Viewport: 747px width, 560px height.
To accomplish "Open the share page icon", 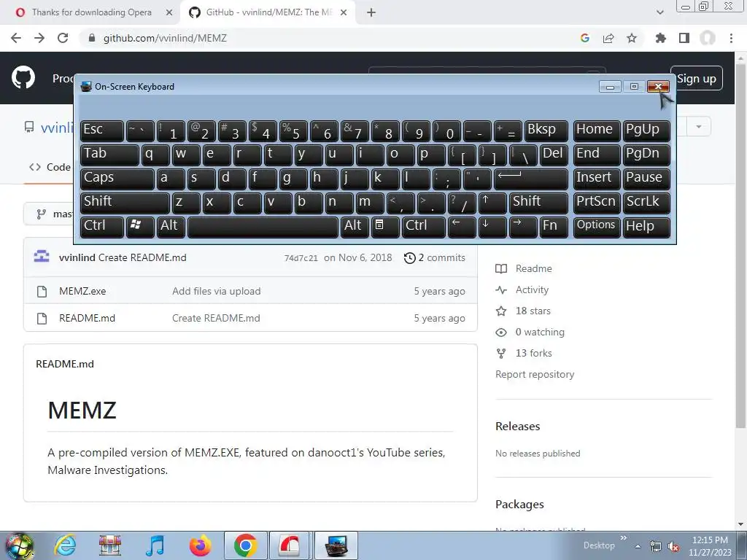I will pyautogui.click(x=608, y=38).
